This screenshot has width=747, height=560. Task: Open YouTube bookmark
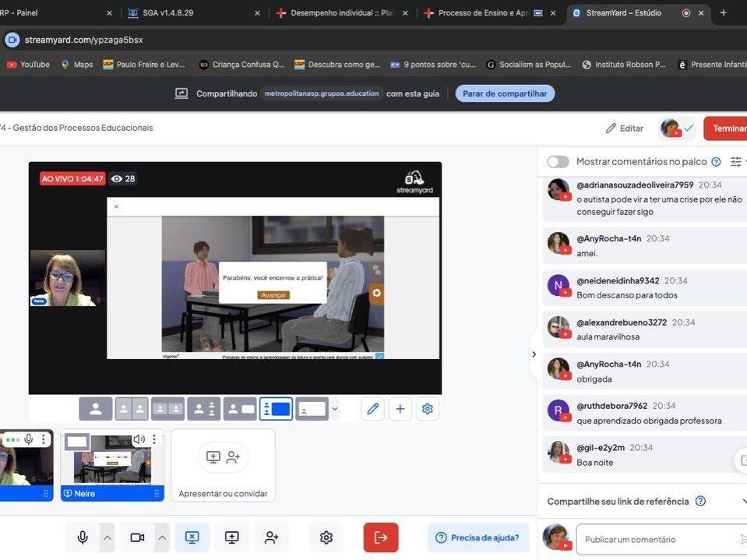click(x=29, y=65)
